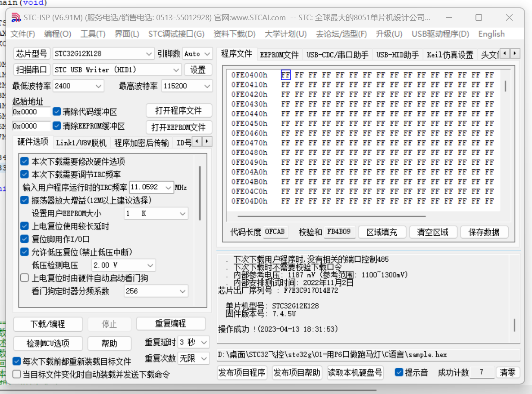Click 发布项目程序 button
The height and width of the screenshot is (394, 532).
pyautogui.click(x=242, y=373)
